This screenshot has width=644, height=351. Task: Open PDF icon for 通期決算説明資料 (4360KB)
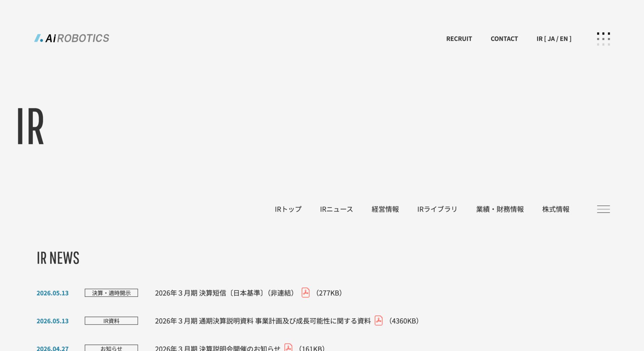pos(379,320)
